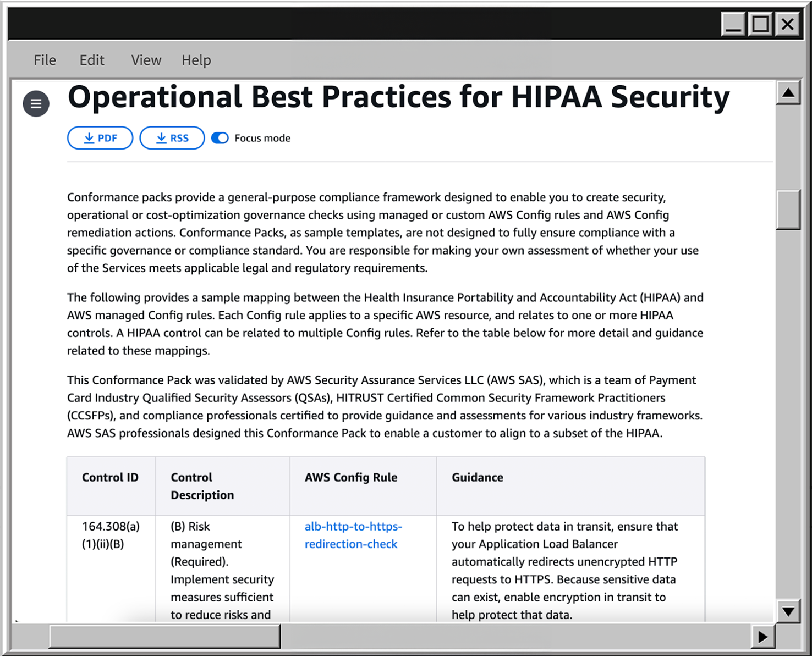Open the File menu

(x=45, y=60)
